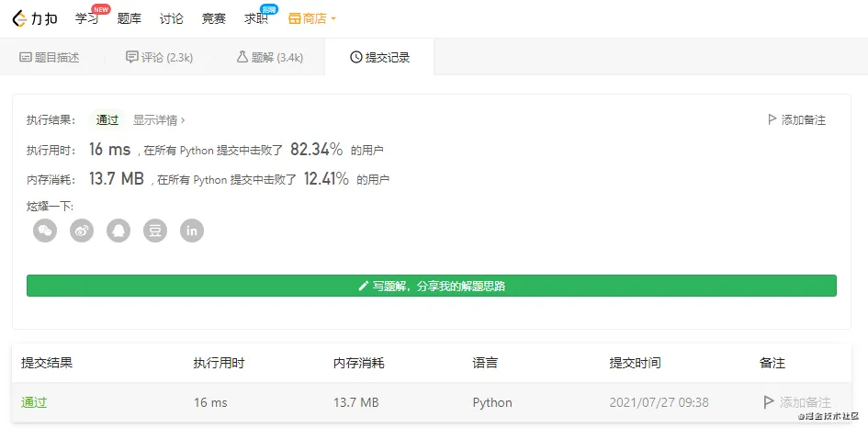Open the 学习 menu
Screen dimensions: 868x428
click(87, 18)
